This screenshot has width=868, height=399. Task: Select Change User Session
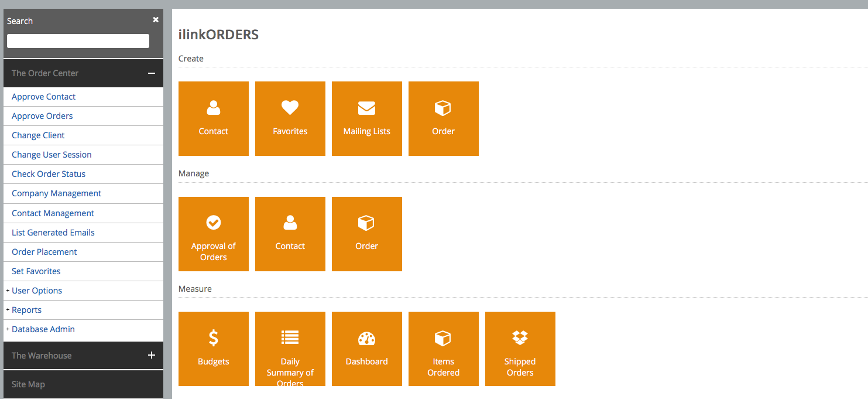[52, 155]
